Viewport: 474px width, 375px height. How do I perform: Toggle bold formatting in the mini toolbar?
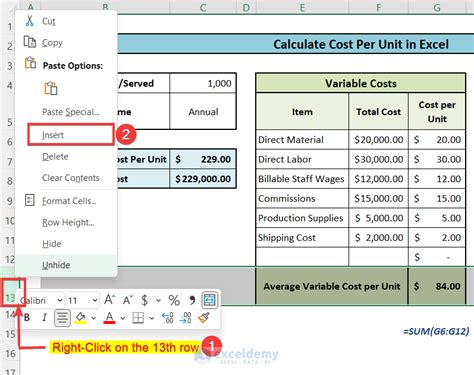tap(27, 318)
